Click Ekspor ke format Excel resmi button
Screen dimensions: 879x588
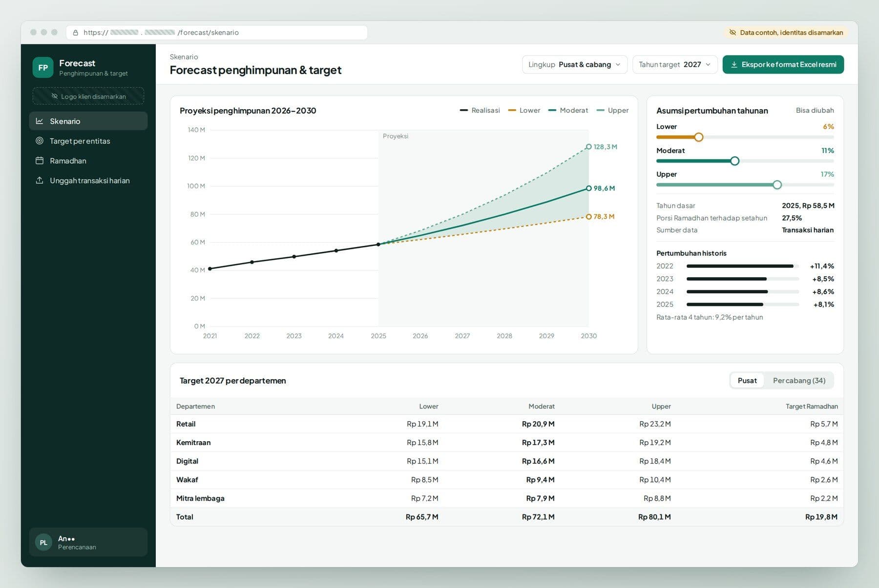click(x=783, y=64)
